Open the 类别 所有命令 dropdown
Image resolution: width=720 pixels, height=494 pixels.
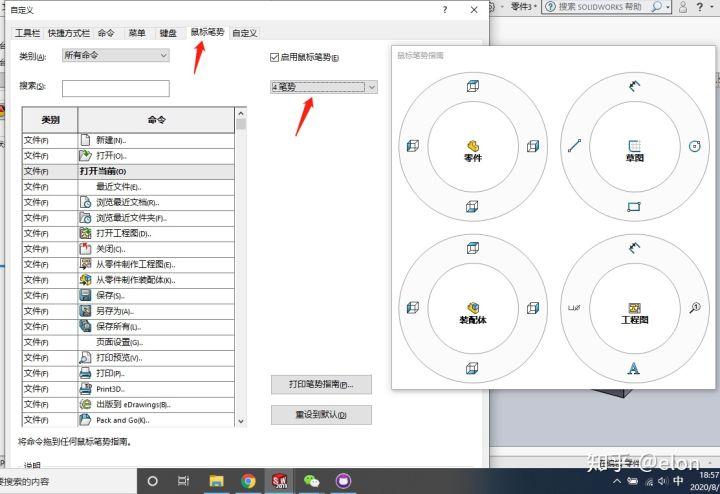pyautogui.click(x=115, y=55)
